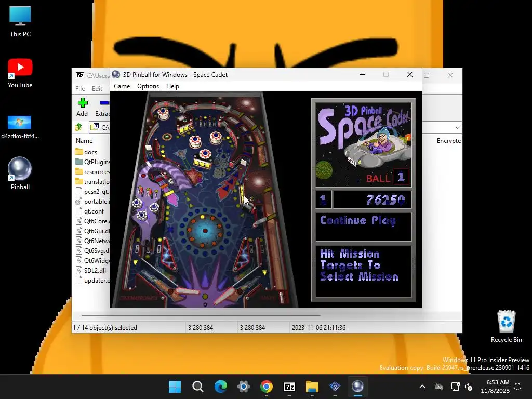
Task: Click the 7-Zip horizontal scrollbar
Action: [x=201, y=315]
